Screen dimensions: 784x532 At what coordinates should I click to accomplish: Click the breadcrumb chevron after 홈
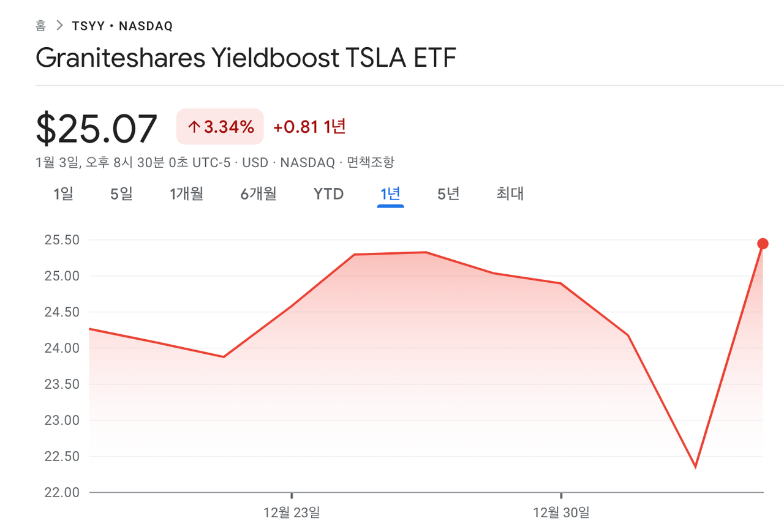tap(59, 26)
